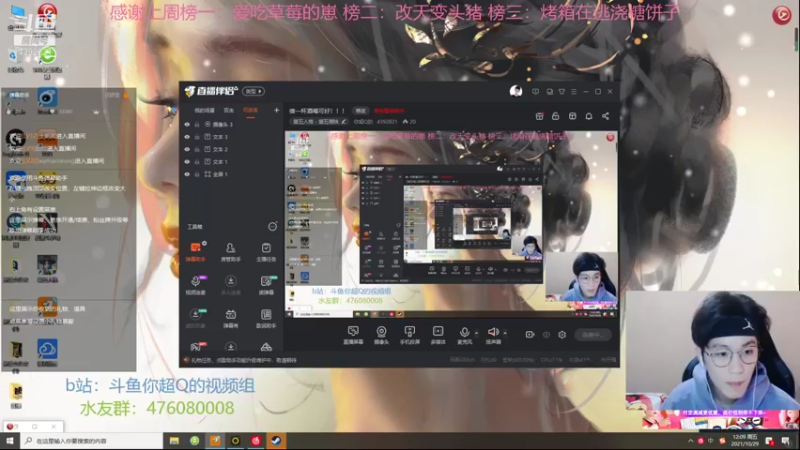Toggle the preview eye in bottom toolbar
The width and height of the screenshot is (800, 450).
click(x=546, y=335)
